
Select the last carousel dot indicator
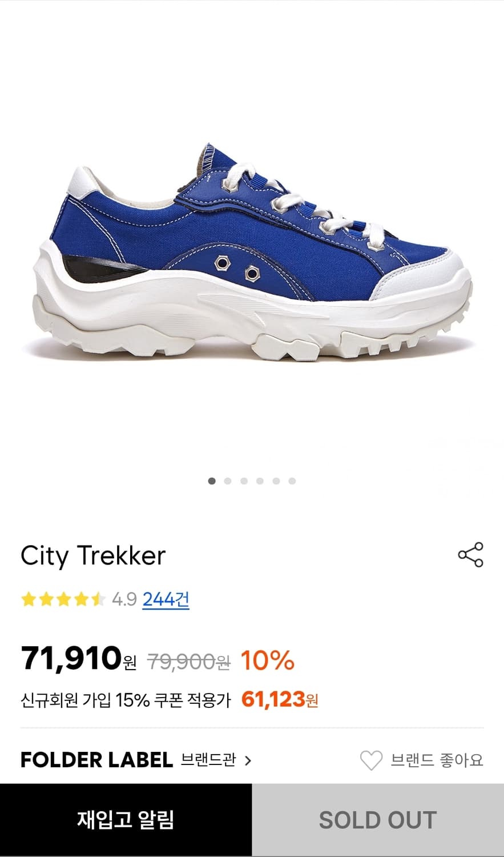292,481
